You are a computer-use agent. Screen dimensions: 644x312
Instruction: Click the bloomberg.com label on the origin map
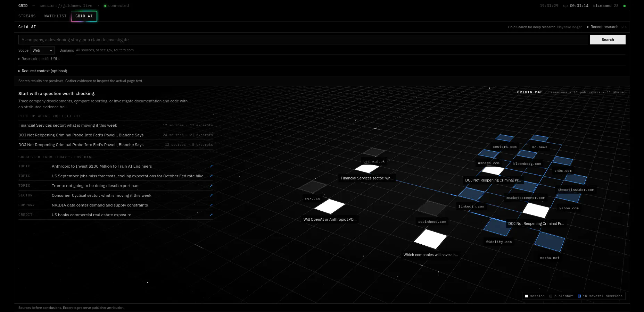pos(527,164)
